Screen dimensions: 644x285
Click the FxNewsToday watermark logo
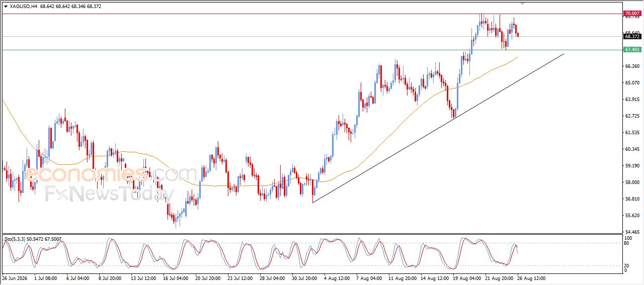click(x=110, y=194)
